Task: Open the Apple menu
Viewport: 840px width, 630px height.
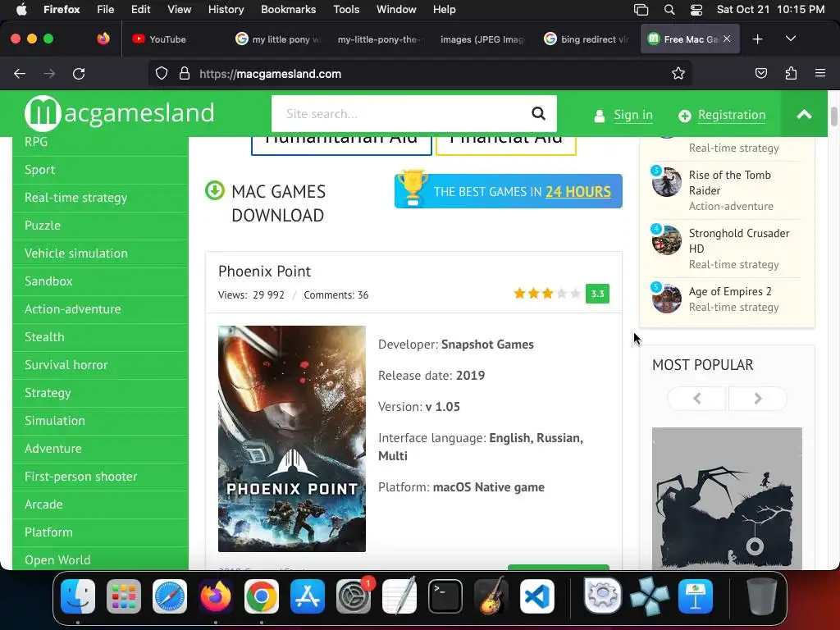Action: coord(21,9)
